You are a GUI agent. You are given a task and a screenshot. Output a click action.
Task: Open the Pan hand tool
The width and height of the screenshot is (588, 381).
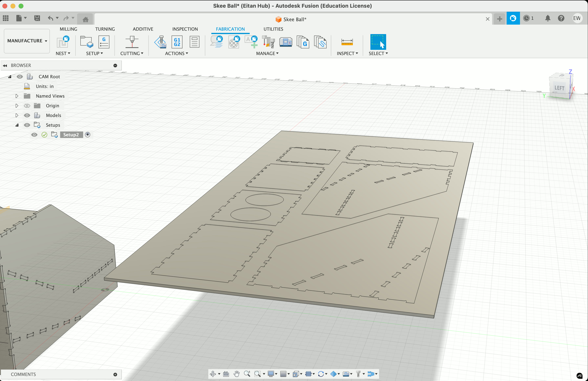coord(236,374)
